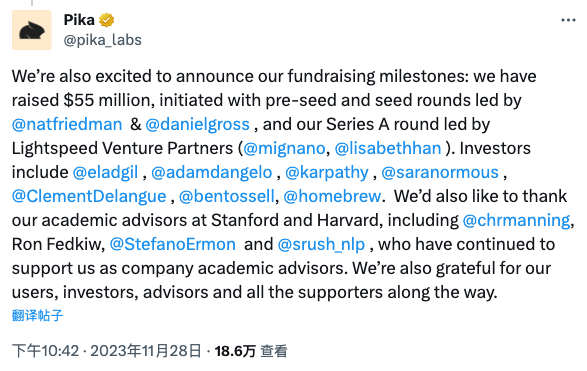Open the @bentossell mention
The image size is (587, 371).
(x=227, y=196)
